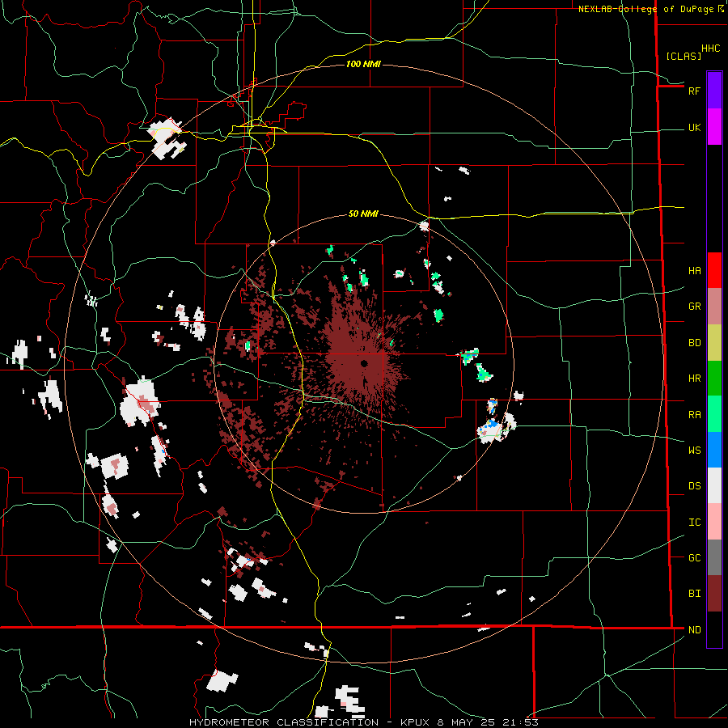
Task: Click the 100 NMI range ring label
Action: point(363,64)
